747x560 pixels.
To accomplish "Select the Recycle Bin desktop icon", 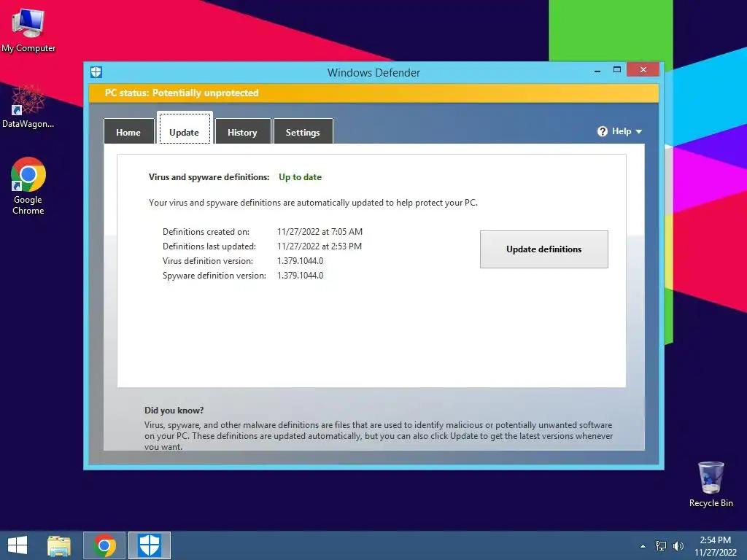I will (711, 484).
